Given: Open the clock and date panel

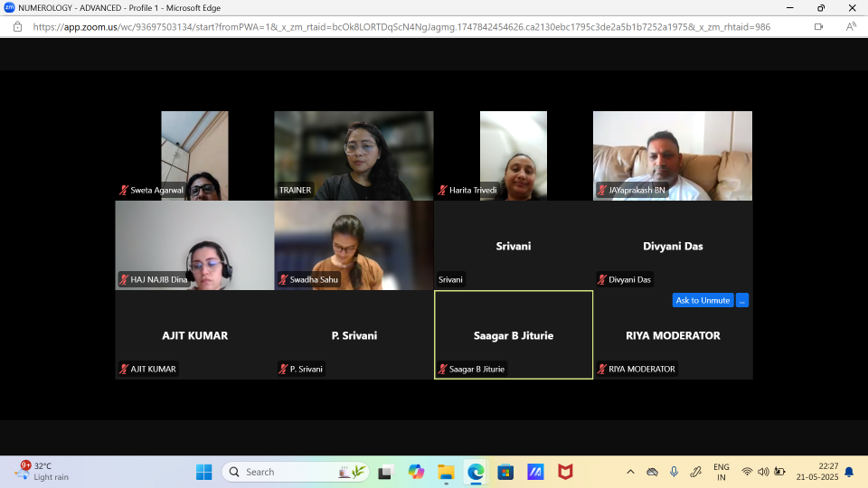Looking at the screenshot, I should coord(817,472).
